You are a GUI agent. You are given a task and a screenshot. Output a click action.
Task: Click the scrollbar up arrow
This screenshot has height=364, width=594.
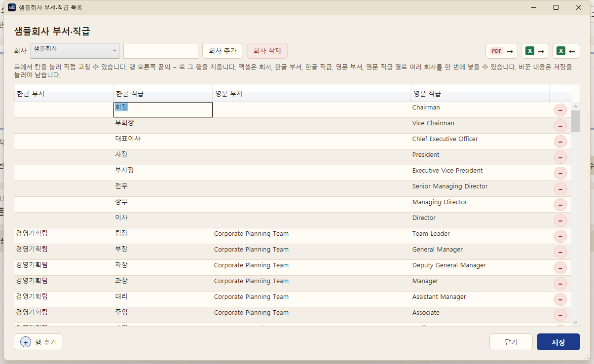click(576, 107)
